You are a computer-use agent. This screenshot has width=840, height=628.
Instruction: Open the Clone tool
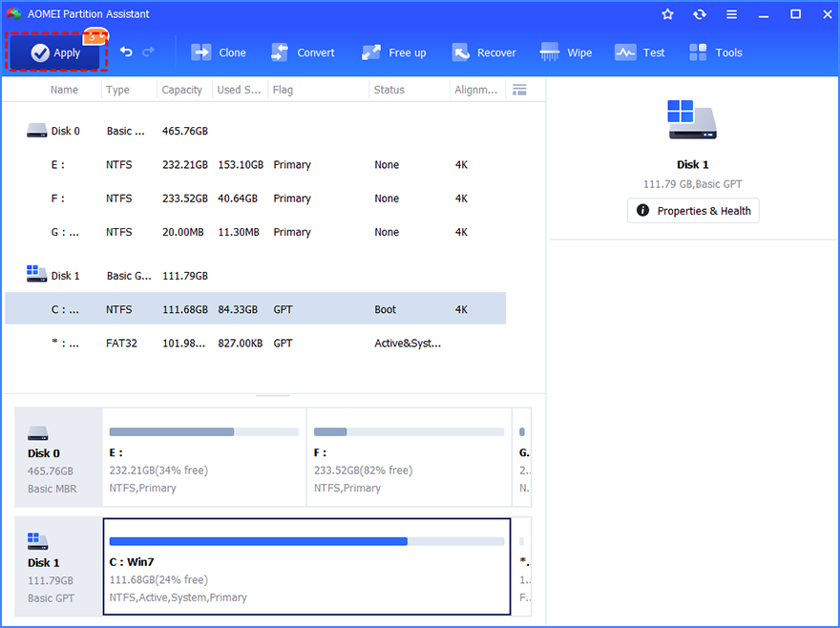(x=219, y=52)
